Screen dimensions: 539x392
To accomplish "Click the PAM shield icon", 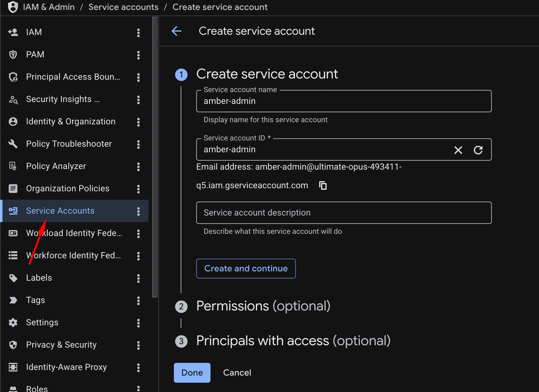I will (x=13, y=55).
